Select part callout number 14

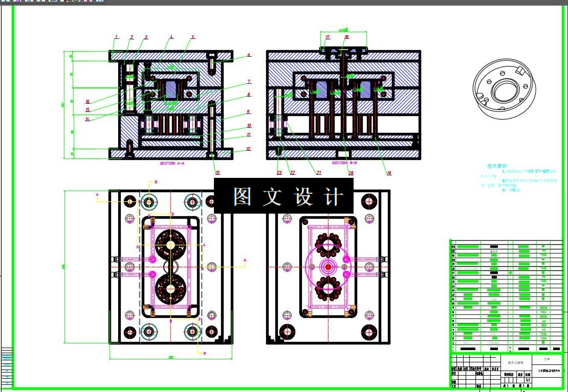click(88, 119)
